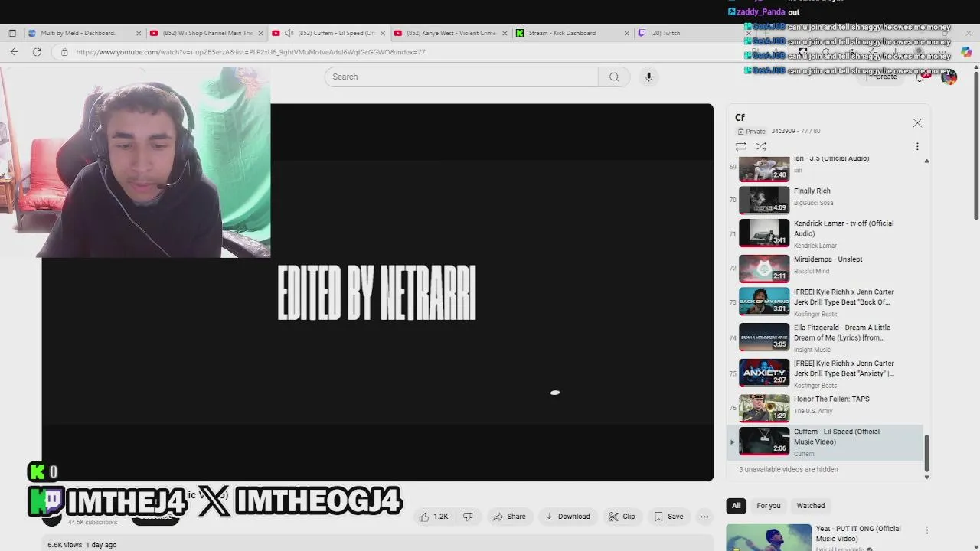View site information lock icon
This screenshot has width=980, height=551.
coord(64,52)
